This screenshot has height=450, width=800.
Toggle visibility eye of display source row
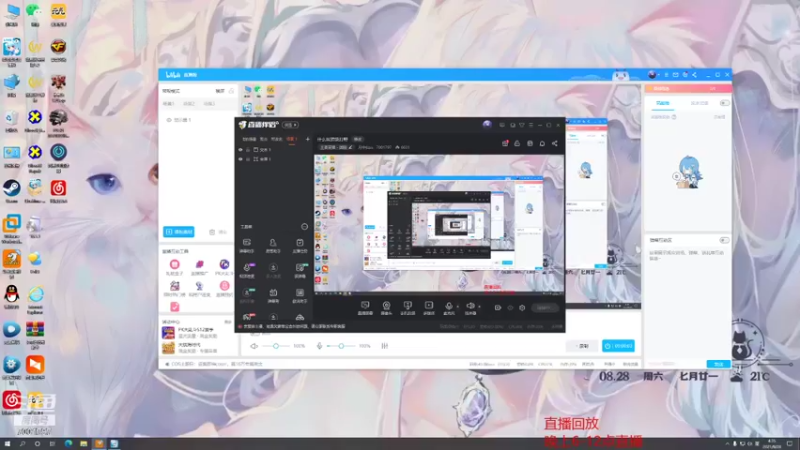click(169, 120)
